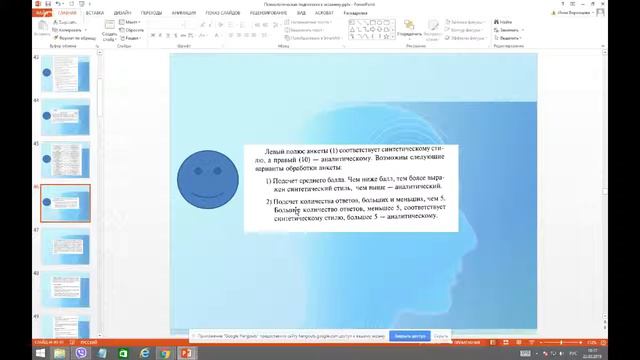The image size is (640, 360).
Task: Select the rectangle shape in shapes gallery
Action: [373, 22]
